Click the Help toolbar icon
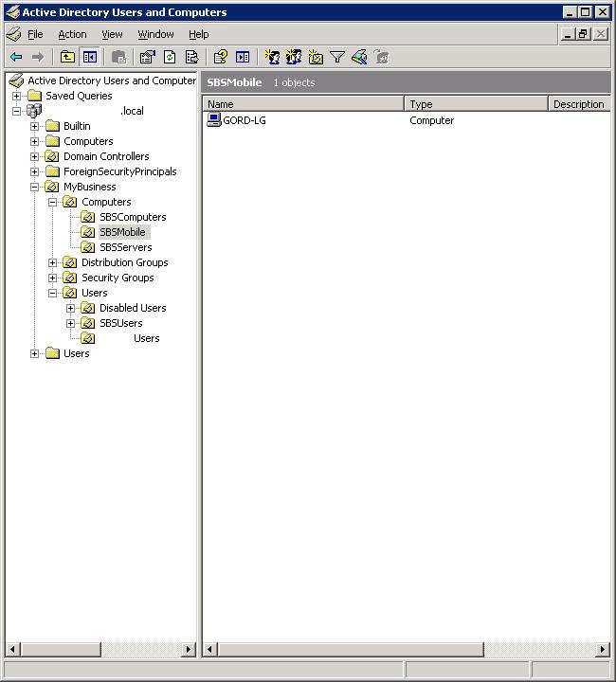The image size is (616, 682). [221, 57]
